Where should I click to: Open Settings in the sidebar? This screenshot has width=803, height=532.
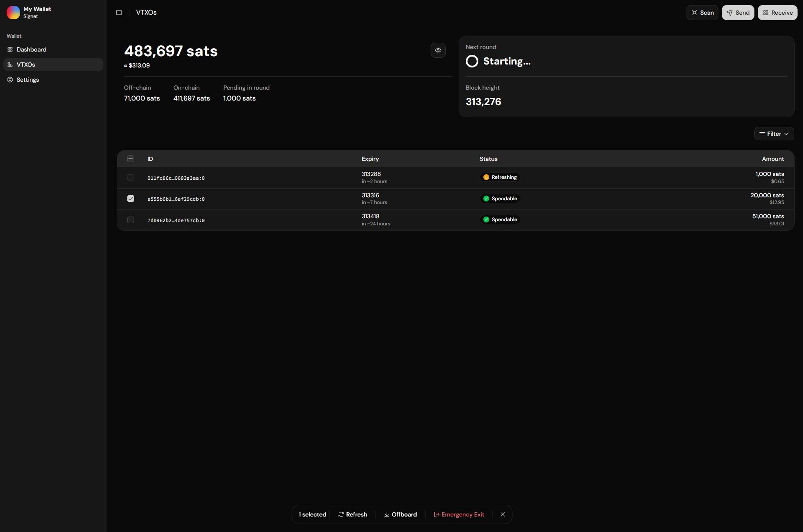point(53,80)
